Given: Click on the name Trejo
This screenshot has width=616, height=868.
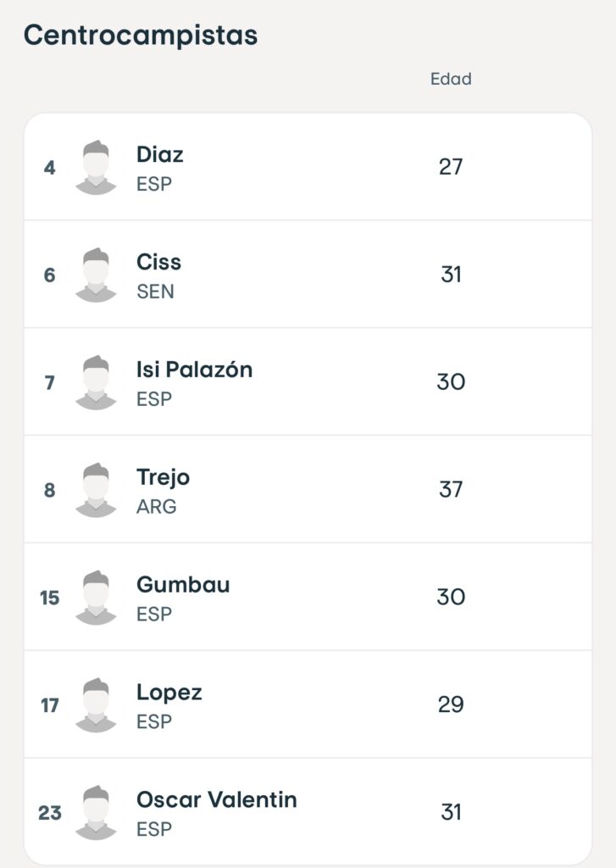Looking at the screenshot, I should (163, 477).
